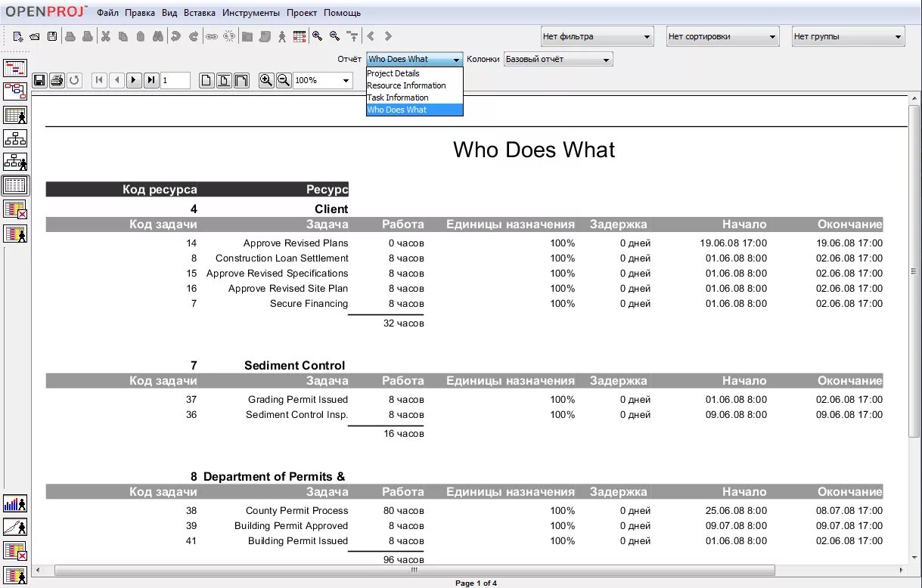Zoom out of the report page
The width and height of the screenshot is (922, 588).
284,79
